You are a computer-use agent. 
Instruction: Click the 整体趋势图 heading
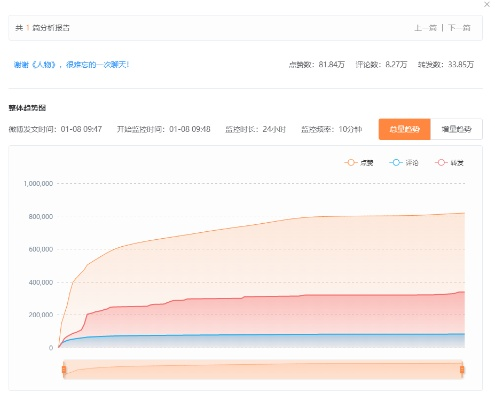click(27, 108)
